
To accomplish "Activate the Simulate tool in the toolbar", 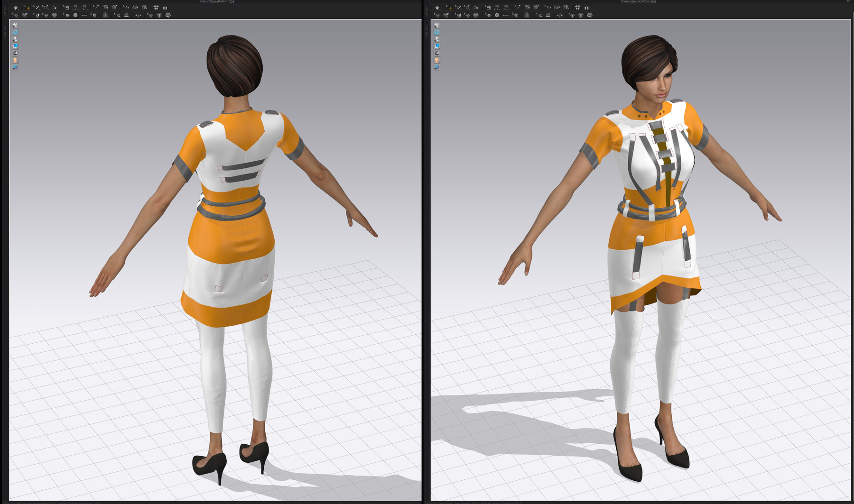I will [16, 7].
